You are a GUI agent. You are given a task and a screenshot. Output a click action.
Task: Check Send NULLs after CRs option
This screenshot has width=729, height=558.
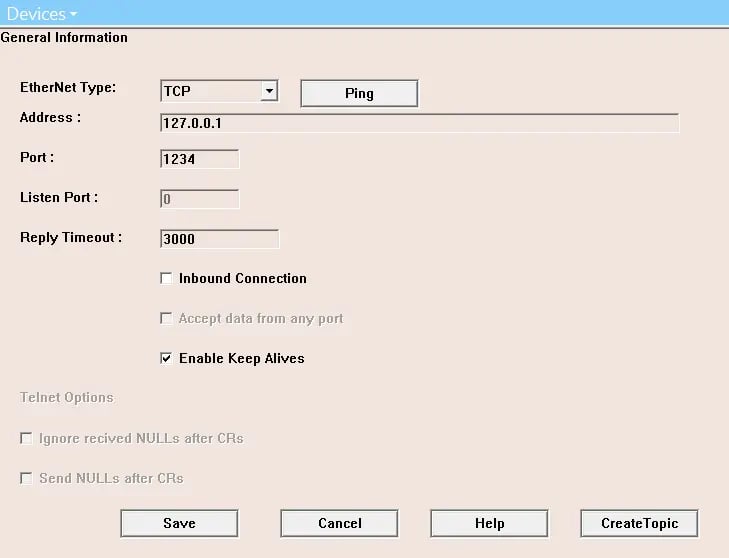point(26,478)
